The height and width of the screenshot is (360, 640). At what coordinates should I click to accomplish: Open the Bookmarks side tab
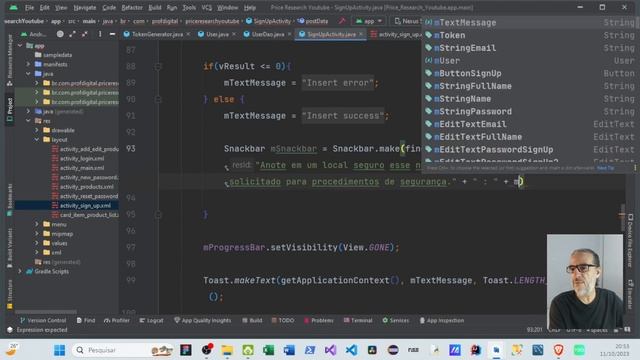coord(10,200)
